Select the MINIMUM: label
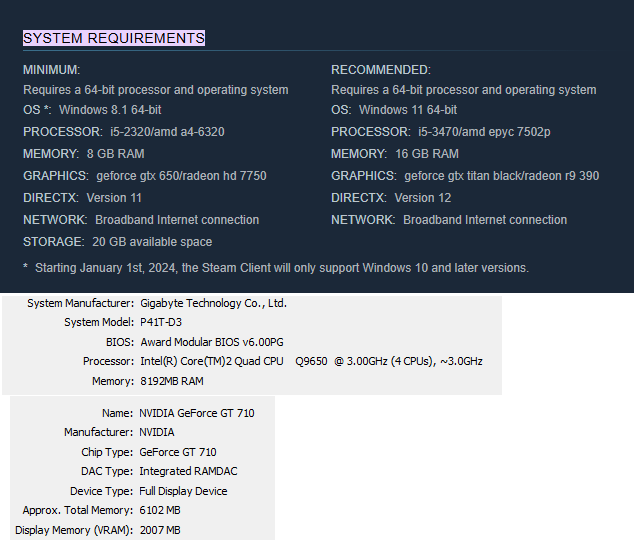Screen dimensions: 634x550 (x=52, y=70)
